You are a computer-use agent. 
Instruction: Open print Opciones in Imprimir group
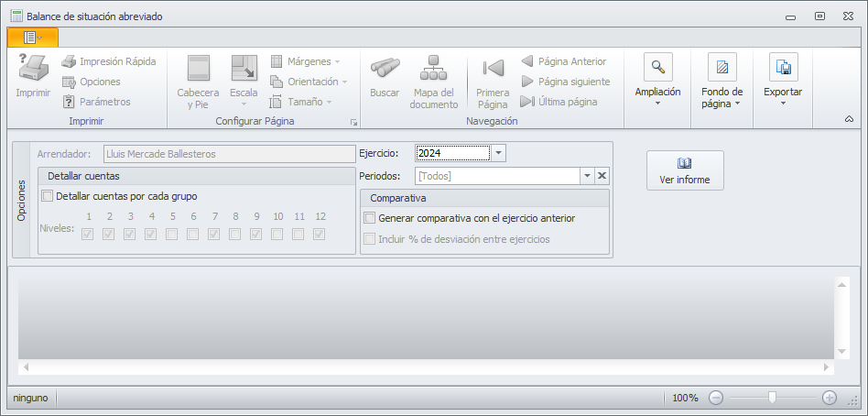[x=92, y=82]
